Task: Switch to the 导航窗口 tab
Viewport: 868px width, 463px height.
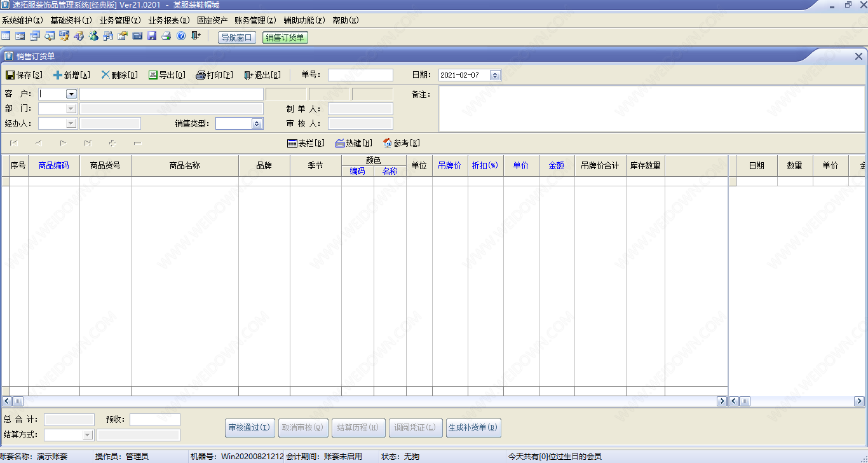Action: click(x=236, y=38)
